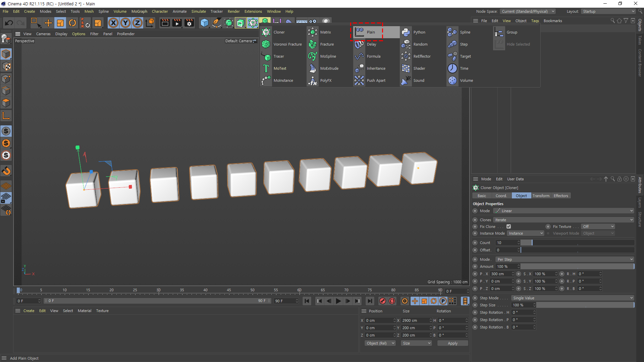
Task: Open the Simulate menu
Action: [x=199, y=11]
